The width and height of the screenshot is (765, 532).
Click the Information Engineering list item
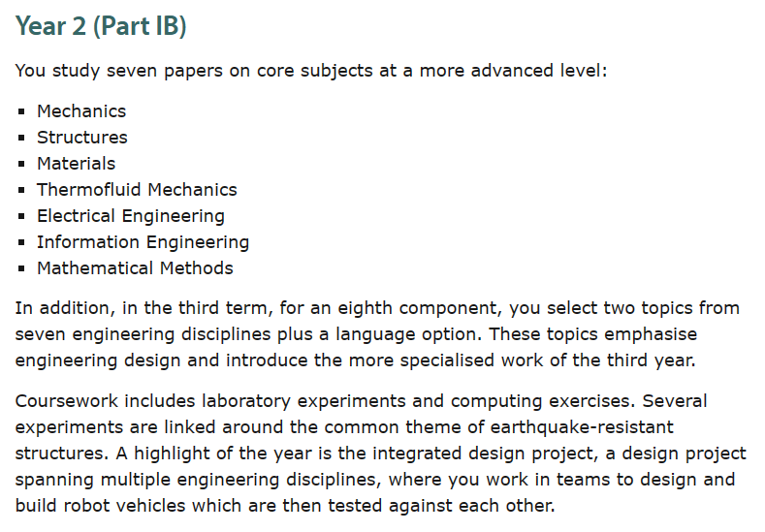click(143, 242)
